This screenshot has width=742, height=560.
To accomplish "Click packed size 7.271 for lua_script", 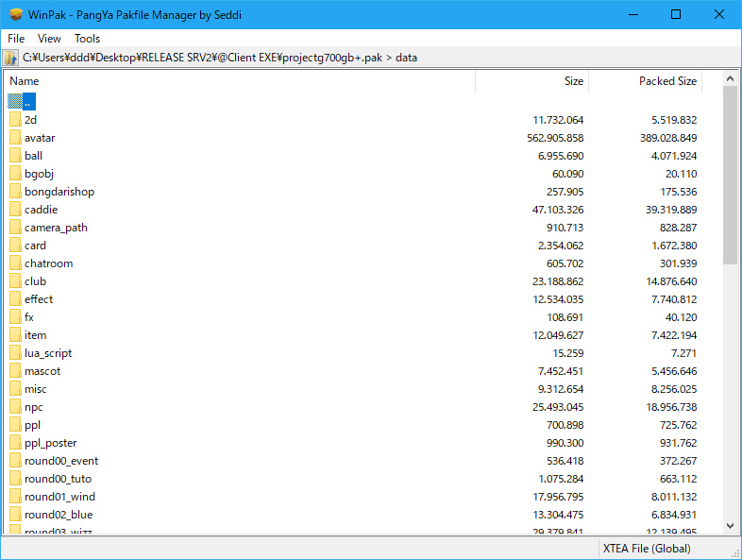I will pos(683,353).
